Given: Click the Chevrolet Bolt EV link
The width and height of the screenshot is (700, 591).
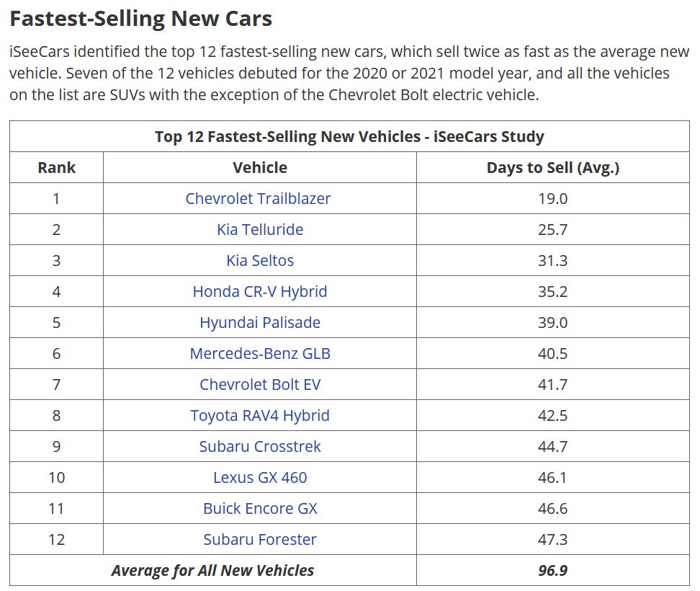Looking at the screenshot, I should click(x=260, y=384).
